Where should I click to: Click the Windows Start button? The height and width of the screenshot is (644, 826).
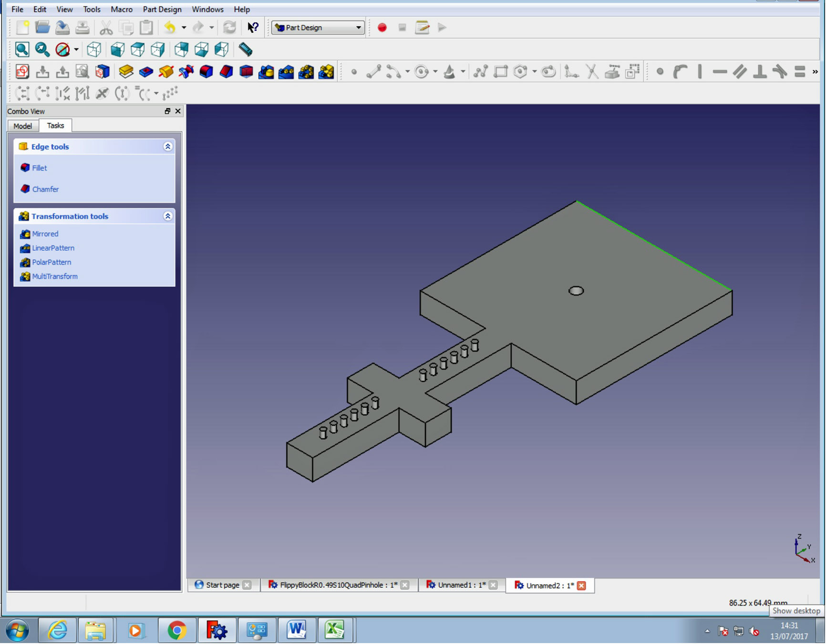click(x=17, y=631)
